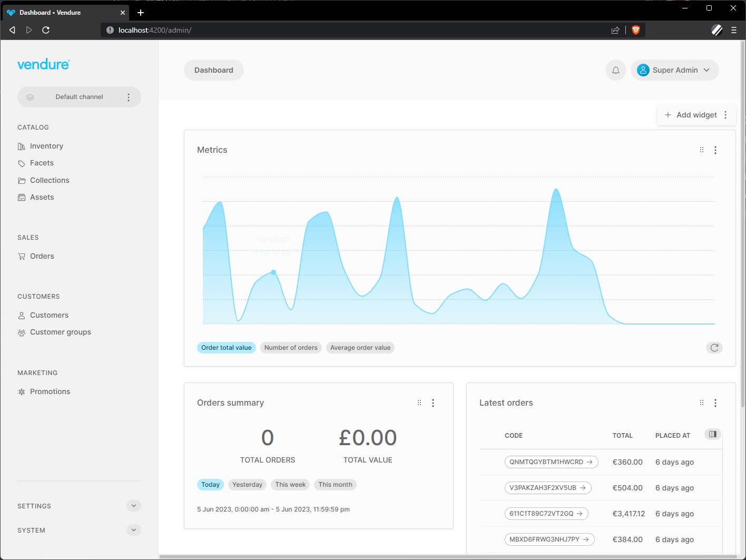Reload the browser page
The width and height of the screenshot is (746, 560).
pyautogui.click(x=46, y=30)
